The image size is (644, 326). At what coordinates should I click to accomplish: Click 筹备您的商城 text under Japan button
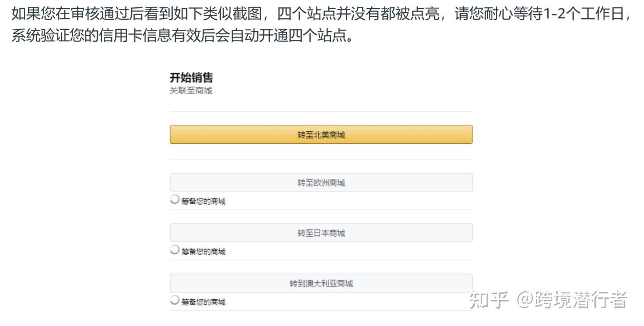coord(203,252)
